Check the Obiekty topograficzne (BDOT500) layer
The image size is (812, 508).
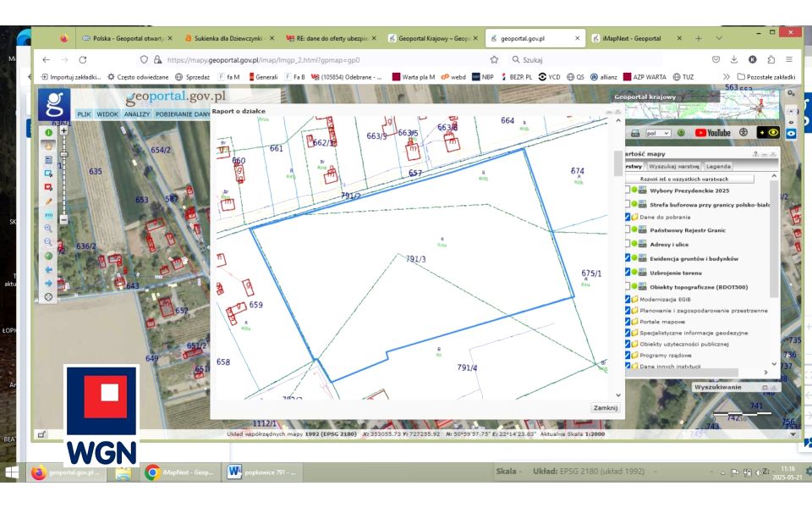point(627,286)
